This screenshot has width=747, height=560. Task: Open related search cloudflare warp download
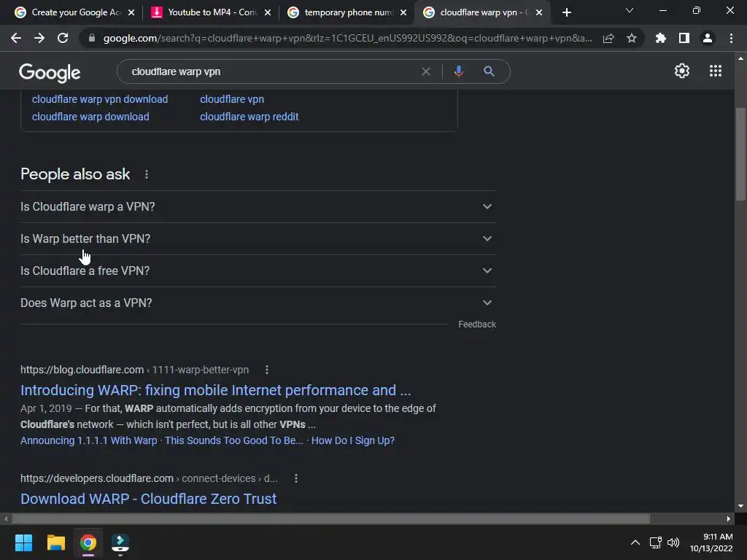point(90,117)
